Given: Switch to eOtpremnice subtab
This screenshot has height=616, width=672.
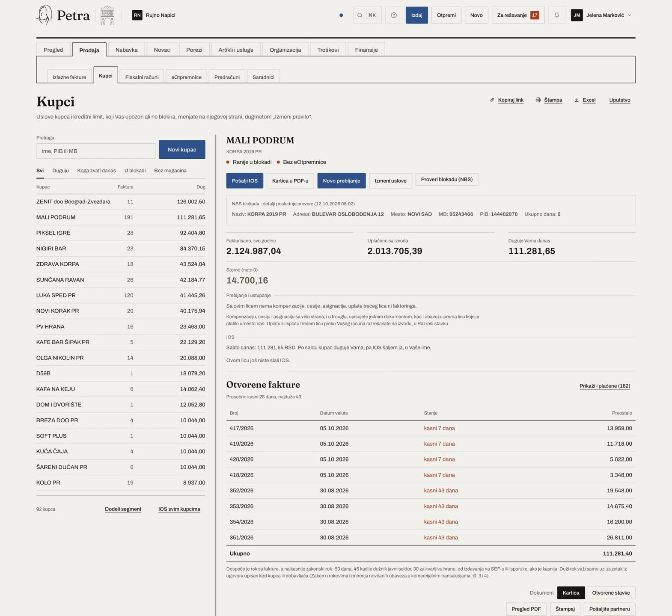Looking at the screenshot, I should 186,77.
